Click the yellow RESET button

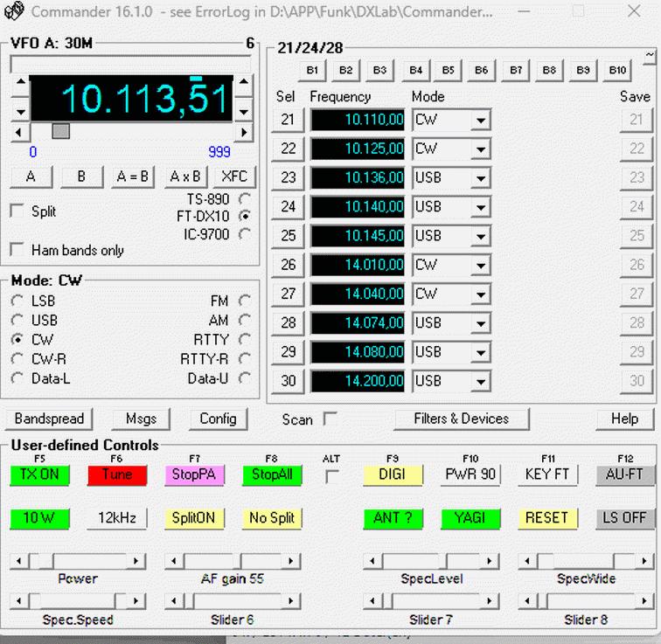(546, 517)
